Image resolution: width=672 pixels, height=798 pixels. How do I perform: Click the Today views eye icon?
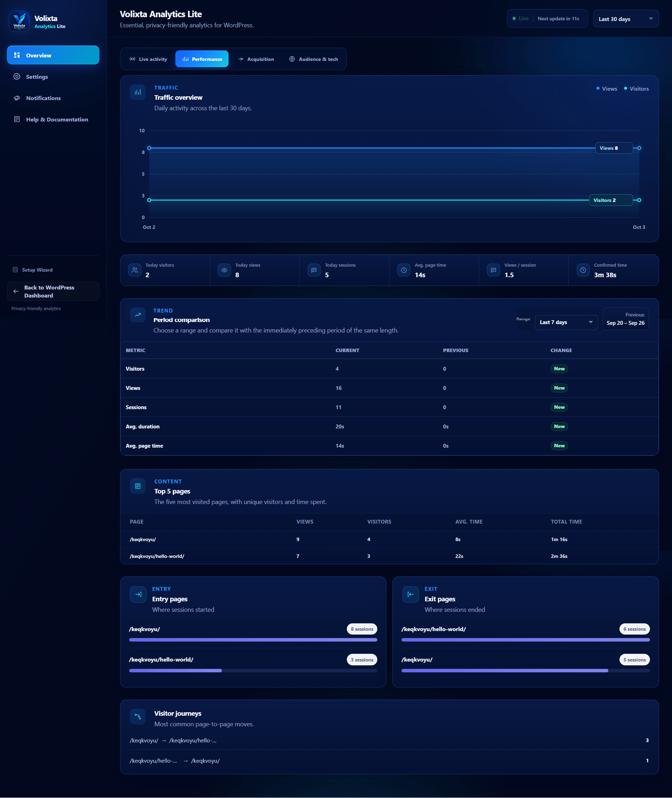[224, 270]
